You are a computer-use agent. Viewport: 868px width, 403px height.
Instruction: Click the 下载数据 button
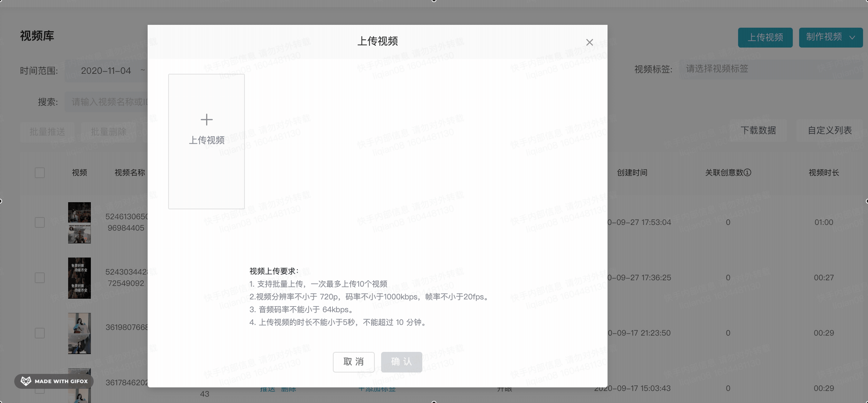pyautogui.click(x=758, y=131)
